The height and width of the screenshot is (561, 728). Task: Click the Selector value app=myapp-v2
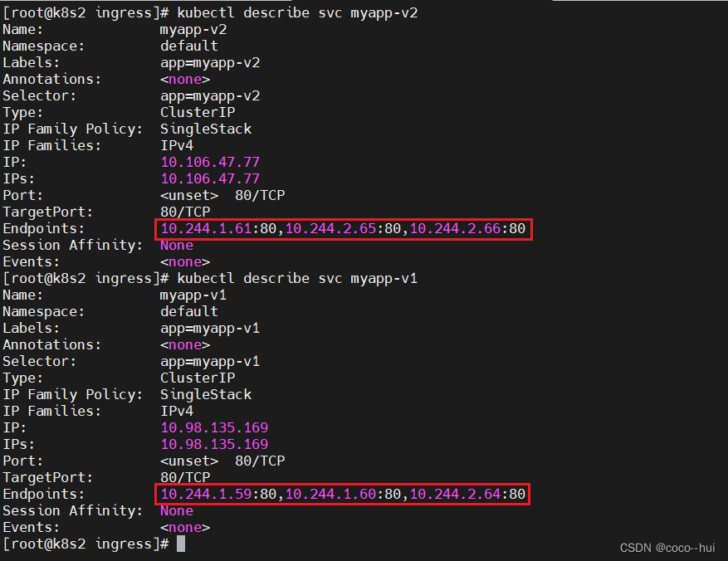(x=210, y=96)
